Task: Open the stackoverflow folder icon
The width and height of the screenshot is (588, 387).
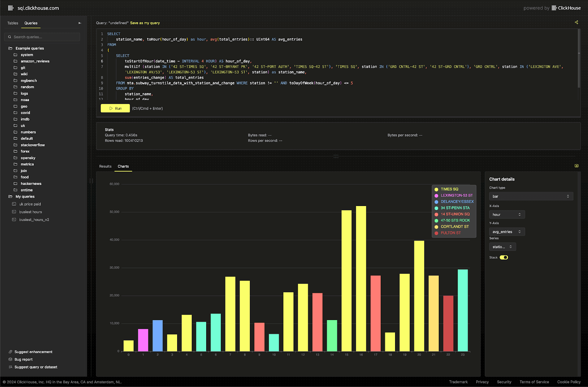Action: pos(15,145)
